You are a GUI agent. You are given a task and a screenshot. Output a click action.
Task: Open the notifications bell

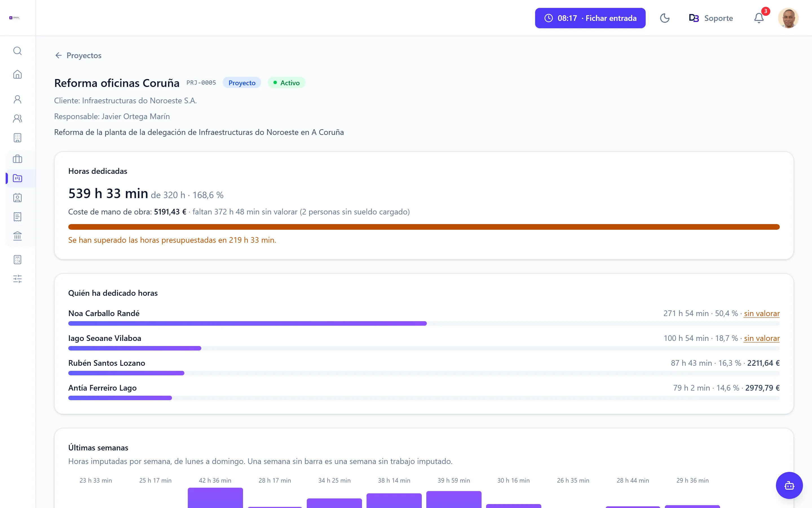coord(759,18)
